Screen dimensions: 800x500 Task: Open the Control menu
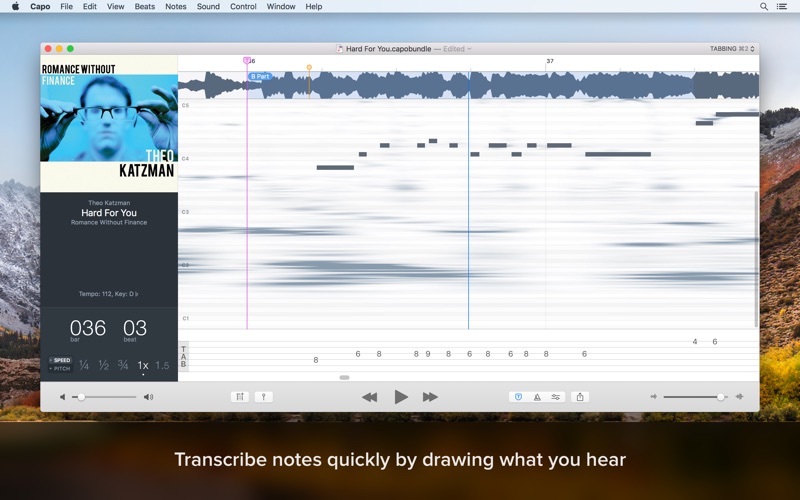[x=243, y=6]
